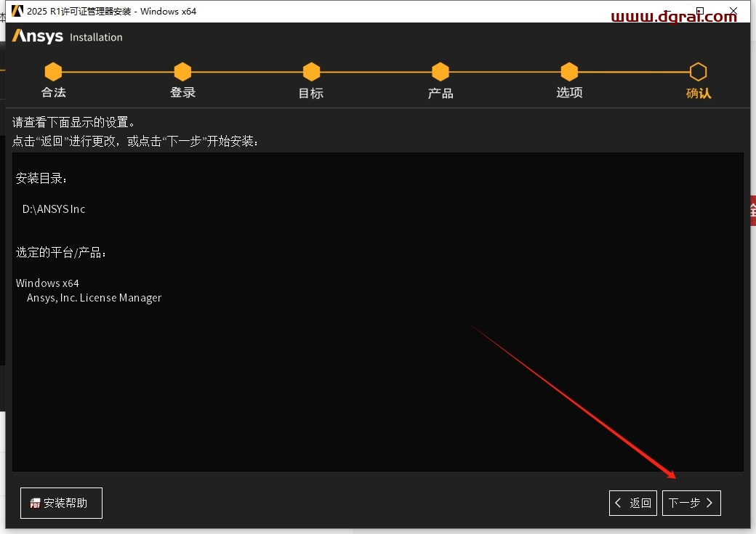Close the installer window
Viewport: 756px width, 534px height.
pyautogui.click(x=733, y=11)
